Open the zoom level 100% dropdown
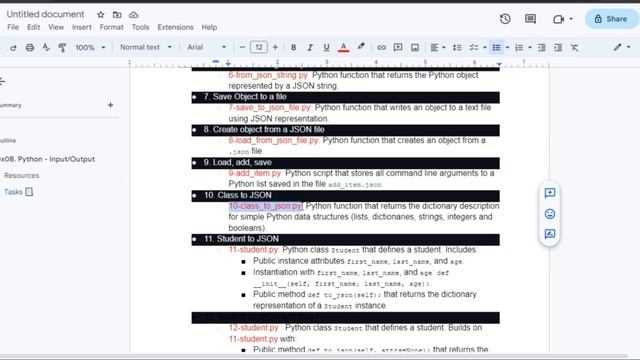The height and width of the screenshot is (360, 640). click(x=90, y=47)
